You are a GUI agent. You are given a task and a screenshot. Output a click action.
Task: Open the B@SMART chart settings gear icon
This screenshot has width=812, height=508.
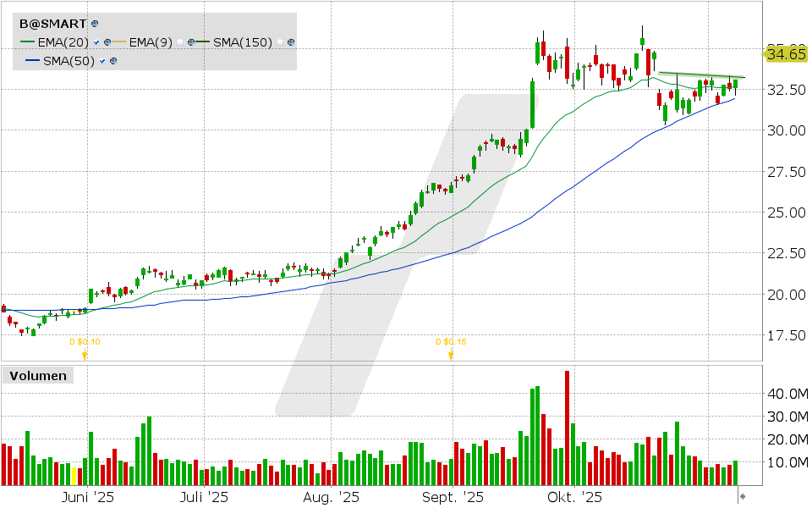coord(93,24)
